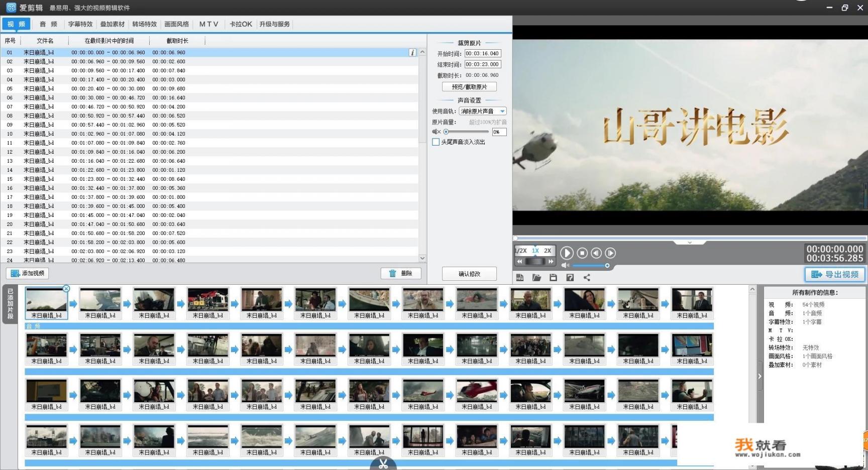
Task: Open the 升级与服务 tab
Action: (275, 24)
